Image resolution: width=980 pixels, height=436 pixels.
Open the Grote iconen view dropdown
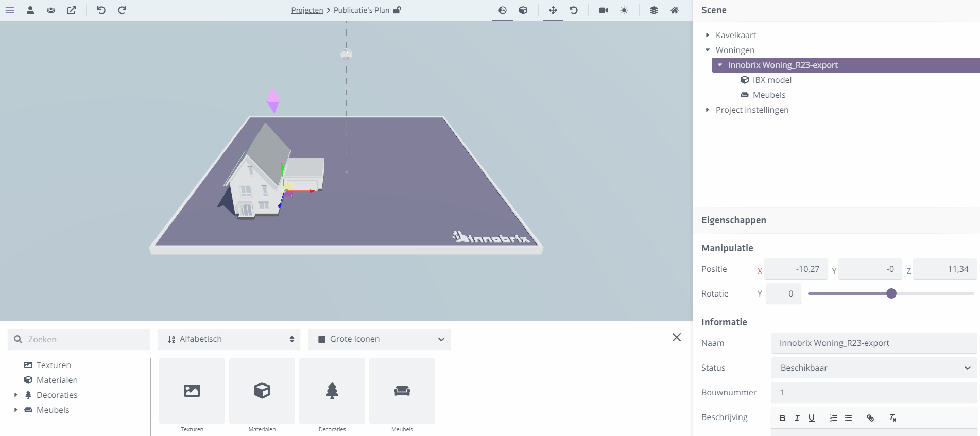380,339
